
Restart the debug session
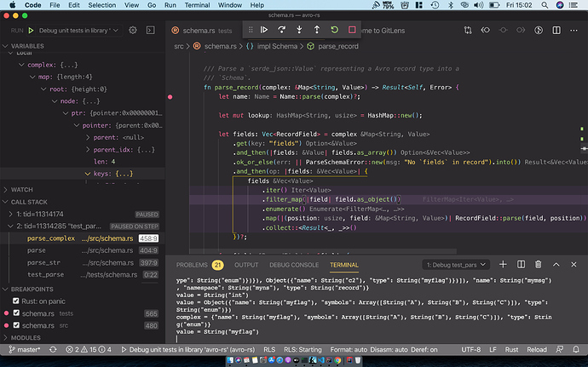point(334,30)
